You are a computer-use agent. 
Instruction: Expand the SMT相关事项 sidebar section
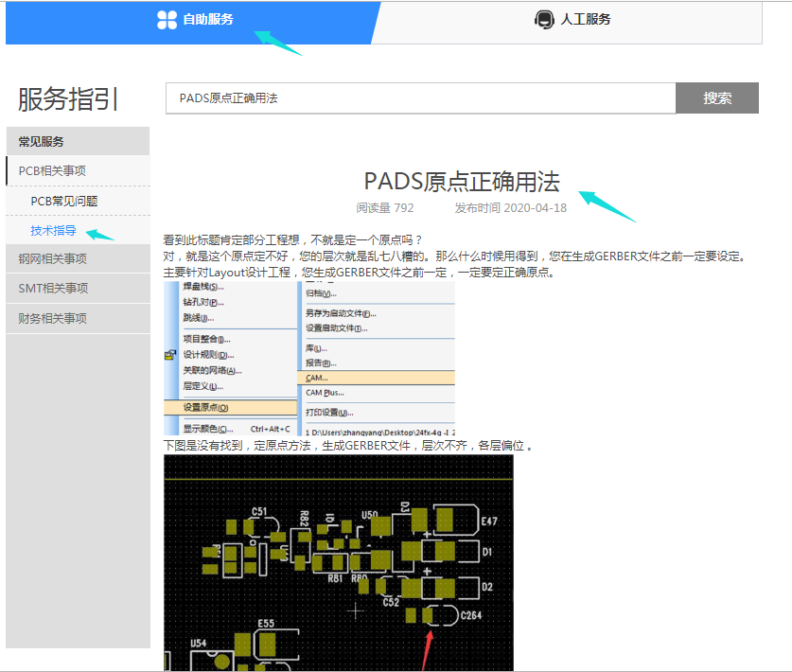tap(53, 289)
